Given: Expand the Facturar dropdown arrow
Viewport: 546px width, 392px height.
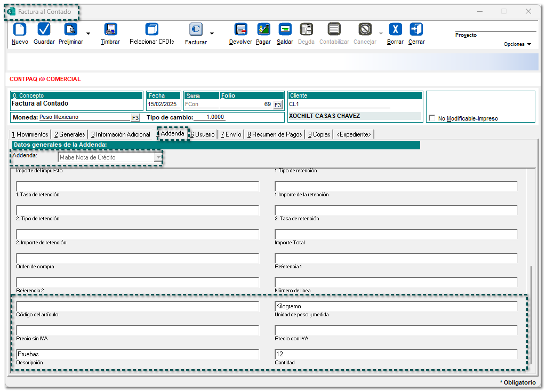Looking at the screenshot, I should pyautogui.click(x=212, y=34).
